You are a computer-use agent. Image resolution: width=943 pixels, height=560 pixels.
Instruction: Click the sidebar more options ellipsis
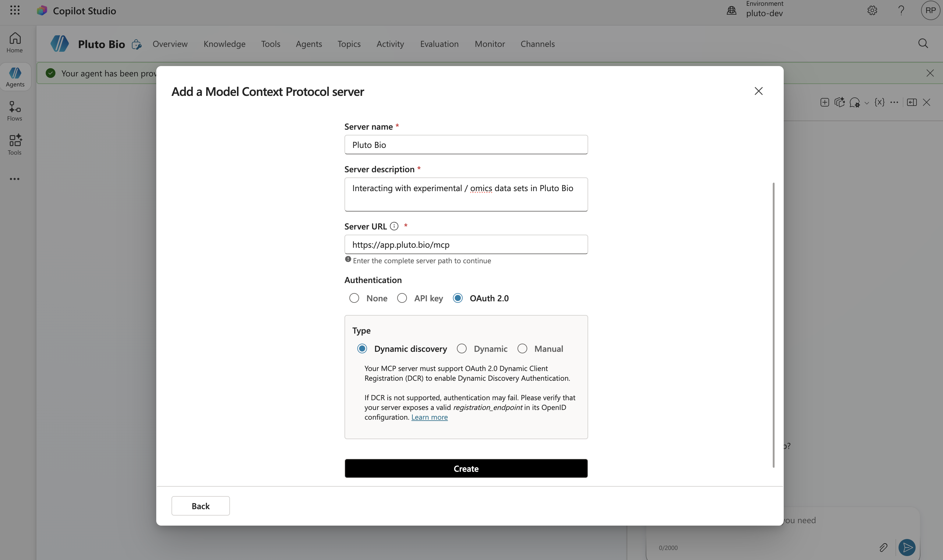(x=15, y=179)
